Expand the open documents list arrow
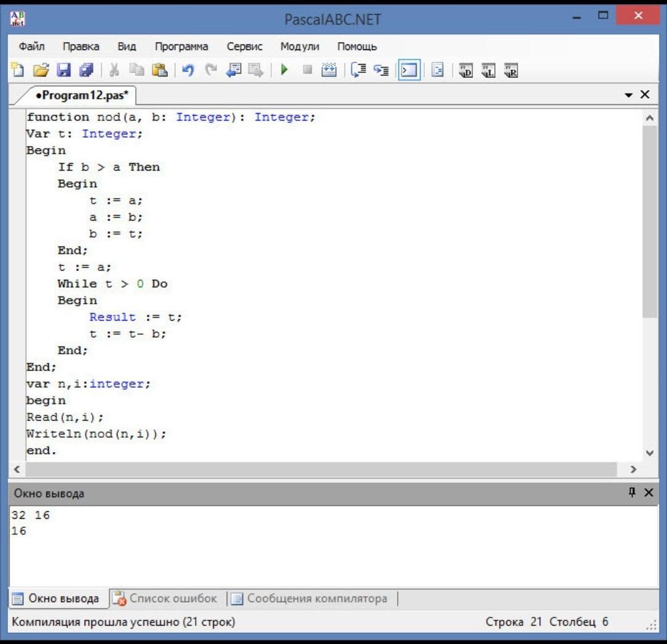 [x=629, y=95]
